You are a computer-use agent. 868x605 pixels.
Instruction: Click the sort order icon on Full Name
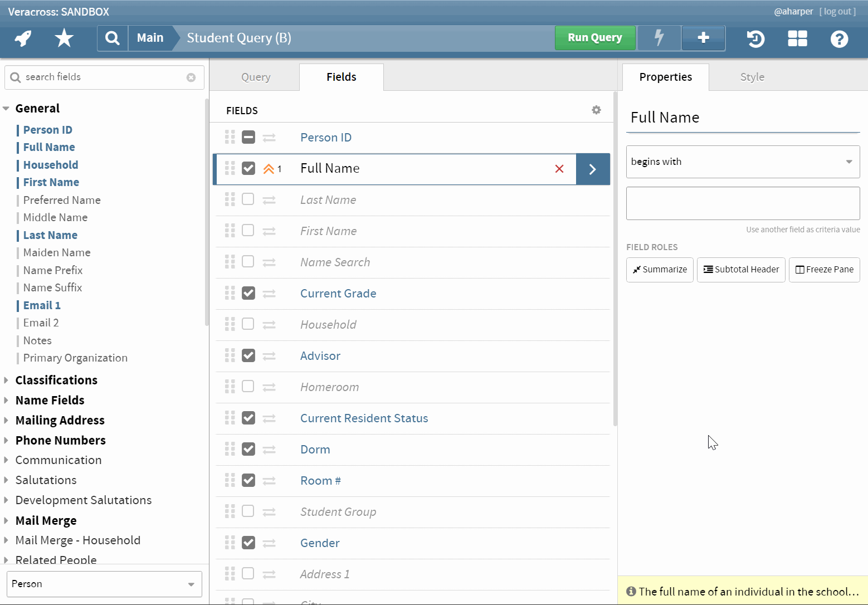click(269, 169)
